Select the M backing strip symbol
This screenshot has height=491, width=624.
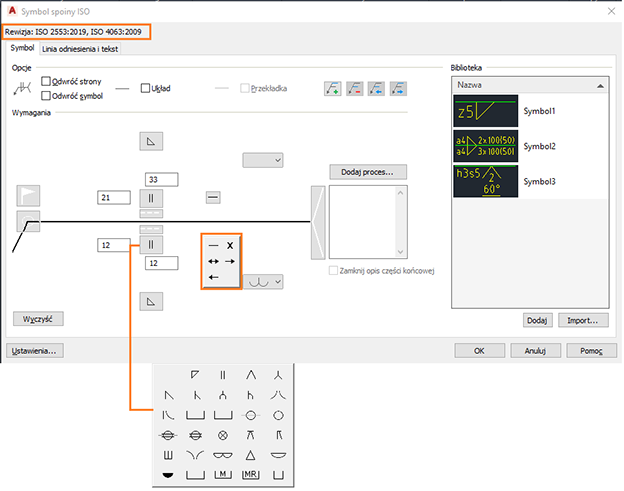(223, 474)
